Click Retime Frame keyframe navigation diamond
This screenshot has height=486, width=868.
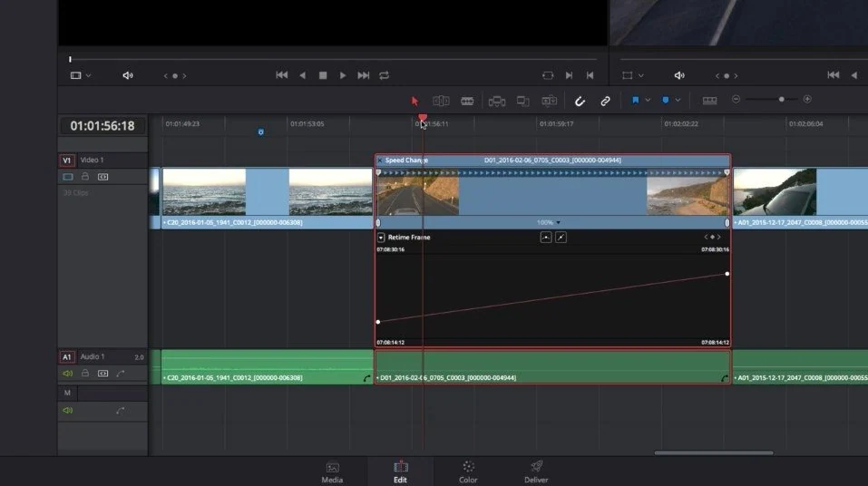(712, 237)
